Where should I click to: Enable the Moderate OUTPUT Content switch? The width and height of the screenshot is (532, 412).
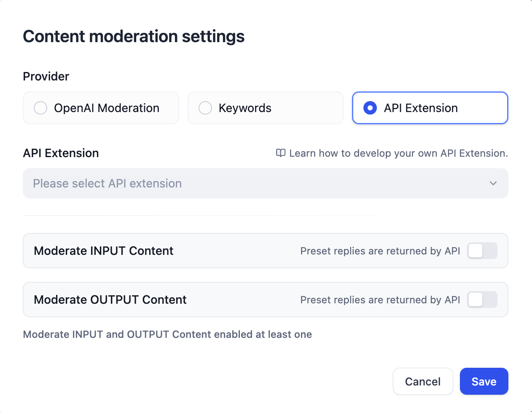click(x=482, y=300)
